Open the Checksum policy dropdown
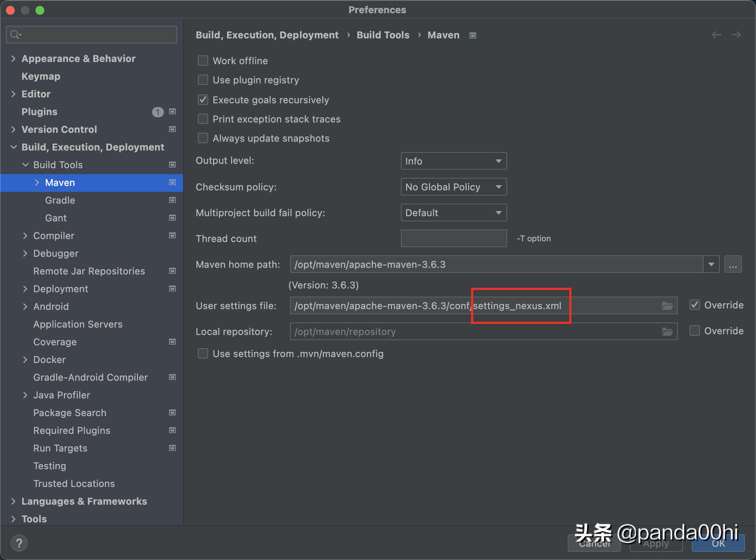Image resolution: width=756 pixels, height=560 pixels. point(453,187)
